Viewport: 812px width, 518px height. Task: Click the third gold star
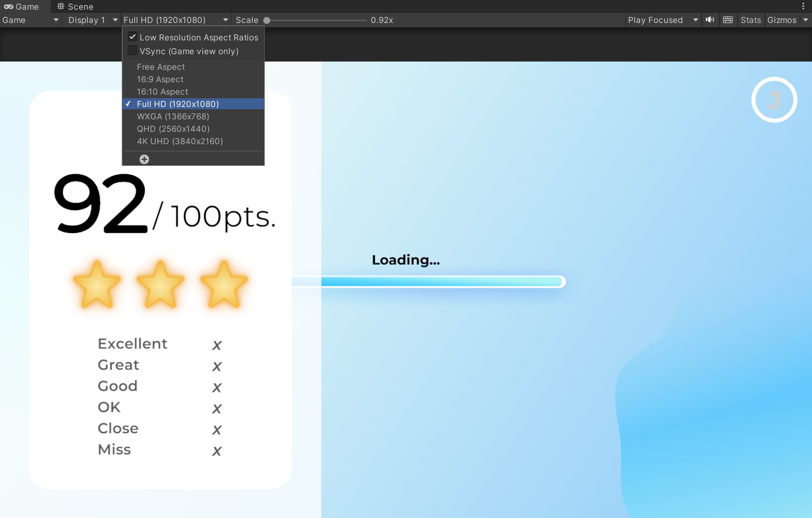tap(224, 284)
